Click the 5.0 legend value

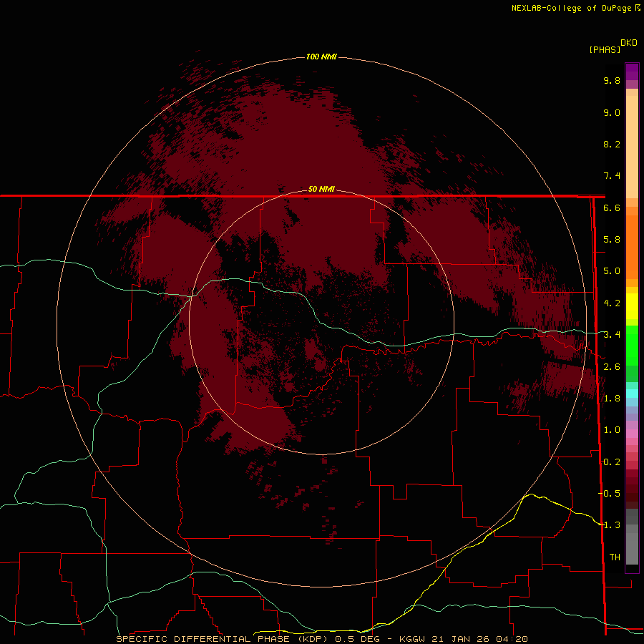(x=612, y=271)
